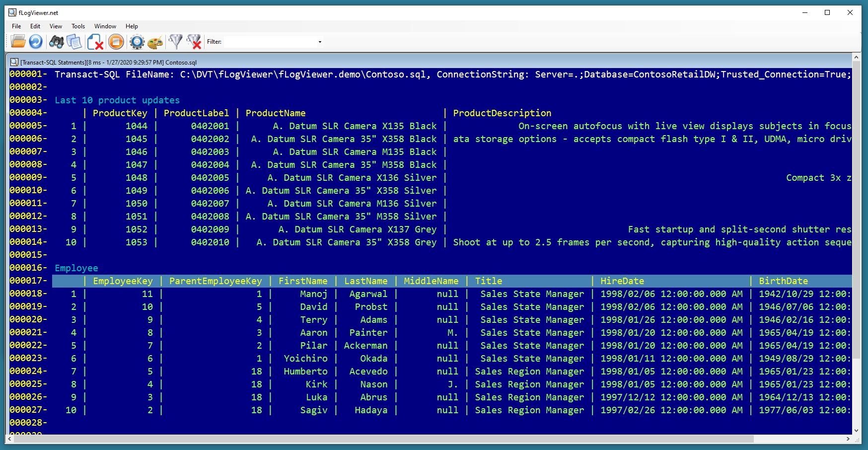
Task: Click line number 000001-
Action: 28,75
